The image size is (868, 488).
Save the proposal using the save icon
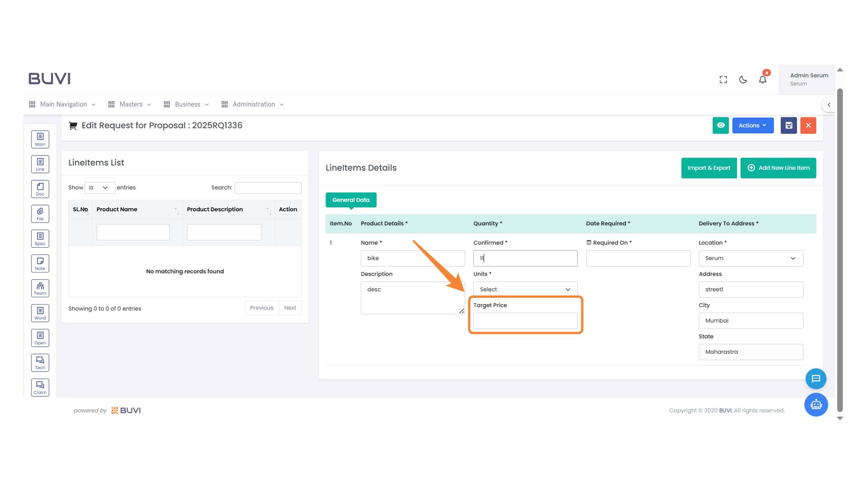(x=788, y=125)
